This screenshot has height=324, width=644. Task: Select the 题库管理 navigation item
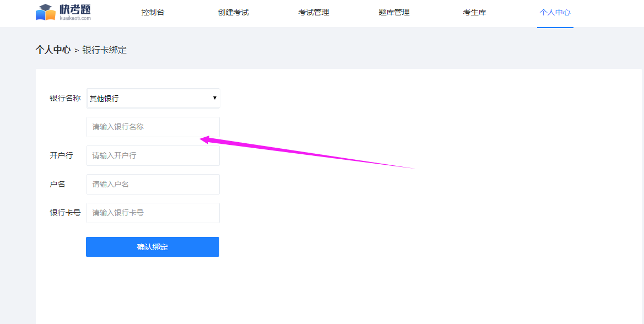point(394,12)
